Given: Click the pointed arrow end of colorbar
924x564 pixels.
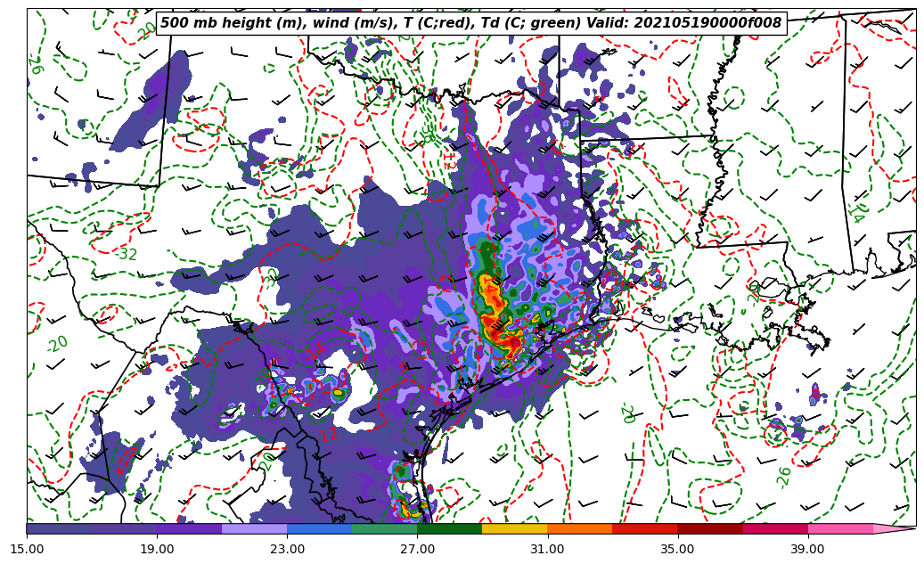Looking at the screenshot, I should (x=895, y=529).
